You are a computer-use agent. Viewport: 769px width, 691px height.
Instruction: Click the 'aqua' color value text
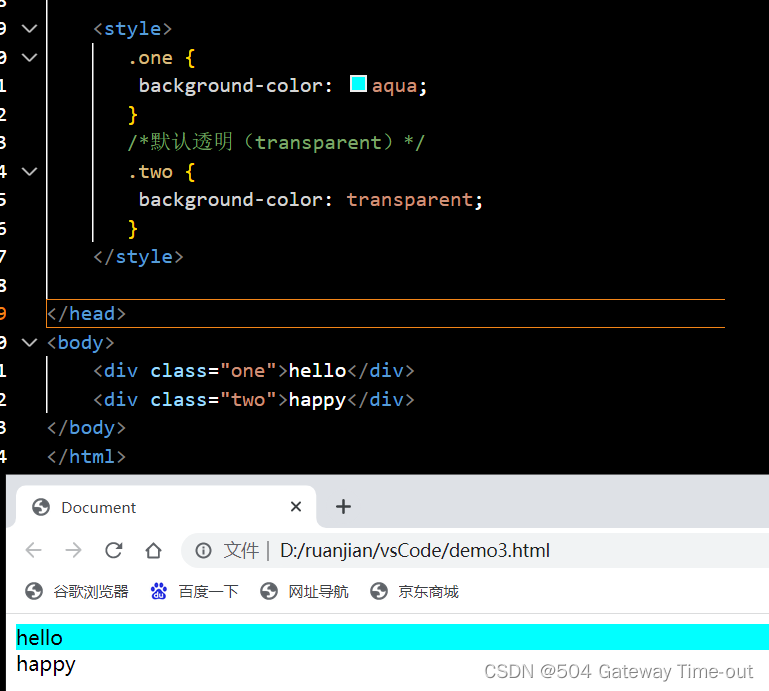(394, 86)
